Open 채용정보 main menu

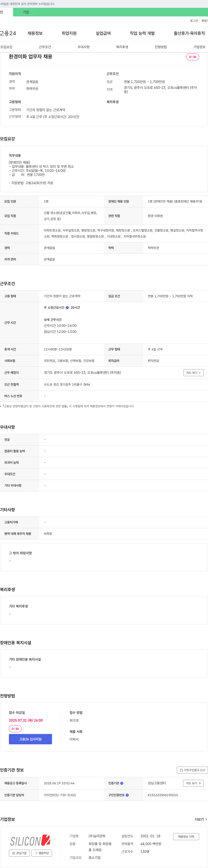click(35, 33)
